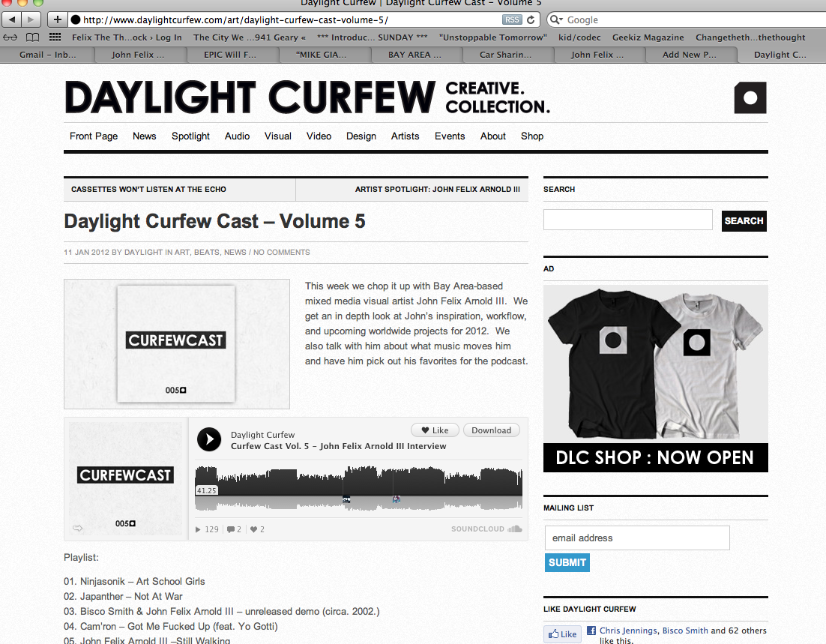Play the Curfew Cast Vol. 5 track
826x644 pixels.
[209, 439]
